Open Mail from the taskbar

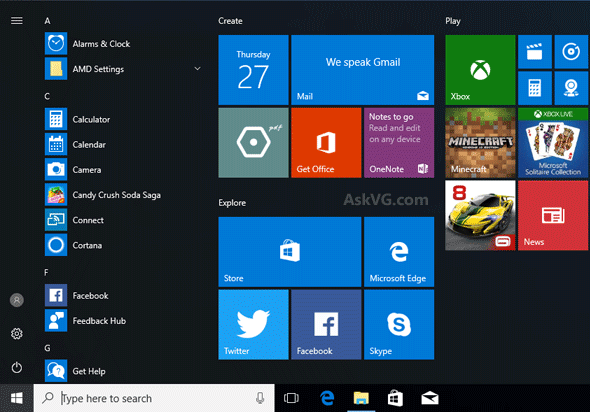430,398
